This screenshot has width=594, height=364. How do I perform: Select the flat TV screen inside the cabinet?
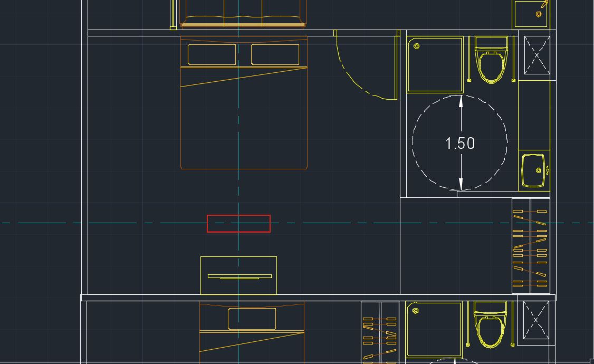tap(239, 276)
